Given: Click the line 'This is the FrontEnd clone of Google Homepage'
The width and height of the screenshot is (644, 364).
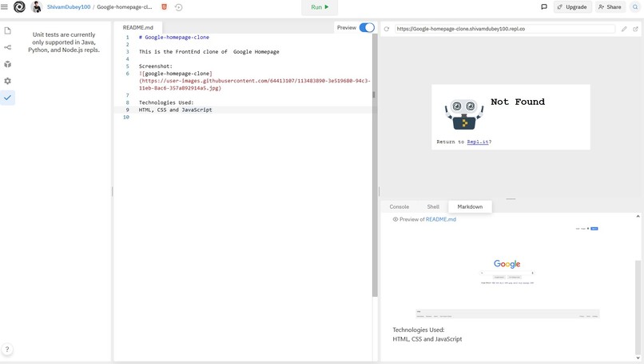Looking at the screenshot, I should click(209, 52).
